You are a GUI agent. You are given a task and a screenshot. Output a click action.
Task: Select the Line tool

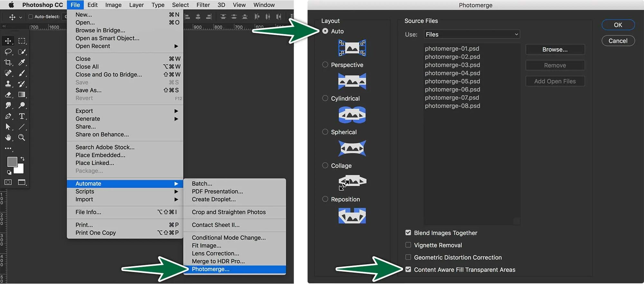point(22,127)
